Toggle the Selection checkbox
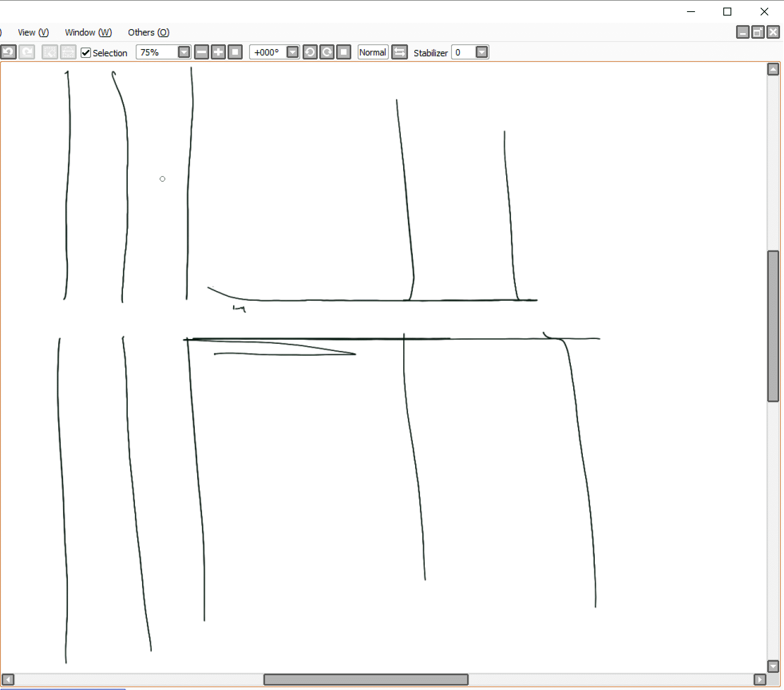784x690 pixels. [86, 53]
